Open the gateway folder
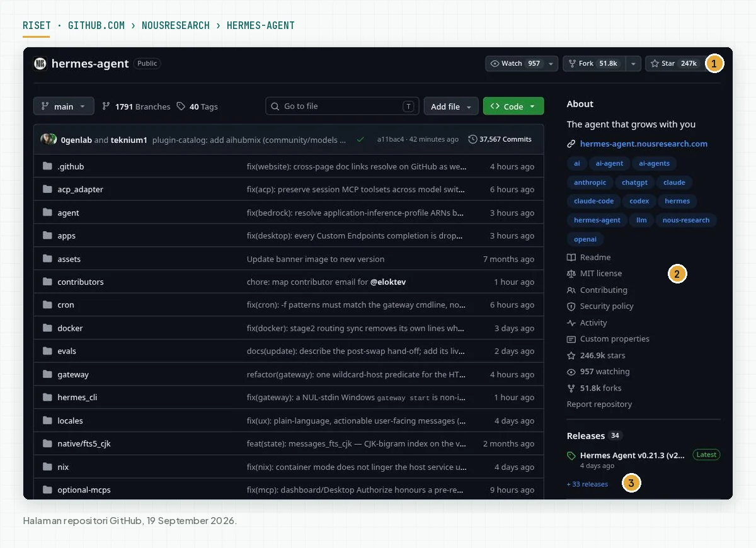756x548 pixels. [x=73, y=374]
